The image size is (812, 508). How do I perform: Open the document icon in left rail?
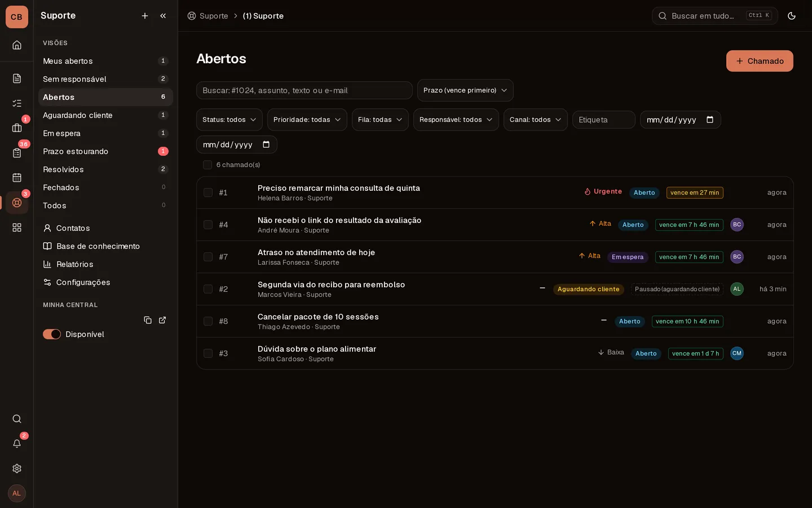17,78
